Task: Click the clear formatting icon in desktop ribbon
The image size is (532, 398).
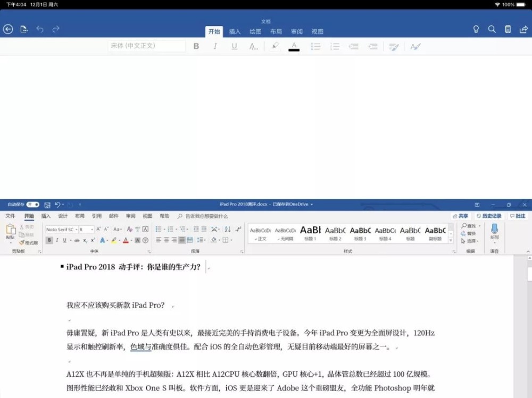Action: [x=130, y=230]
